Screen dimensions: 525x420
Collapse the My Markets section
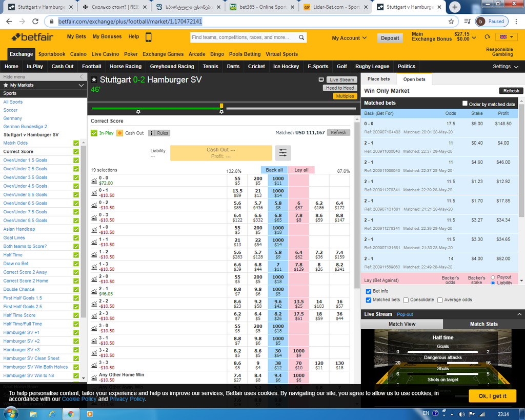point(81,86)
